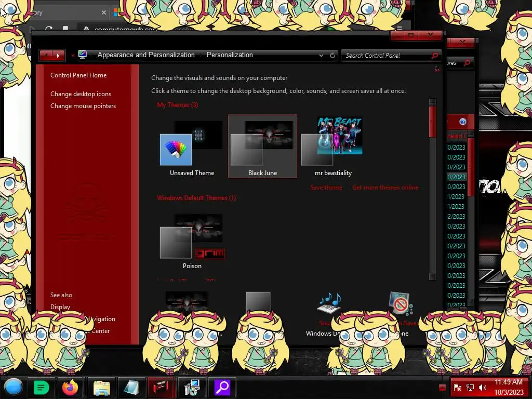The width and height of the screenshot is (532, 399).
Task: Click the help icon in the Personalization window
Action: [x=437, y=69]
